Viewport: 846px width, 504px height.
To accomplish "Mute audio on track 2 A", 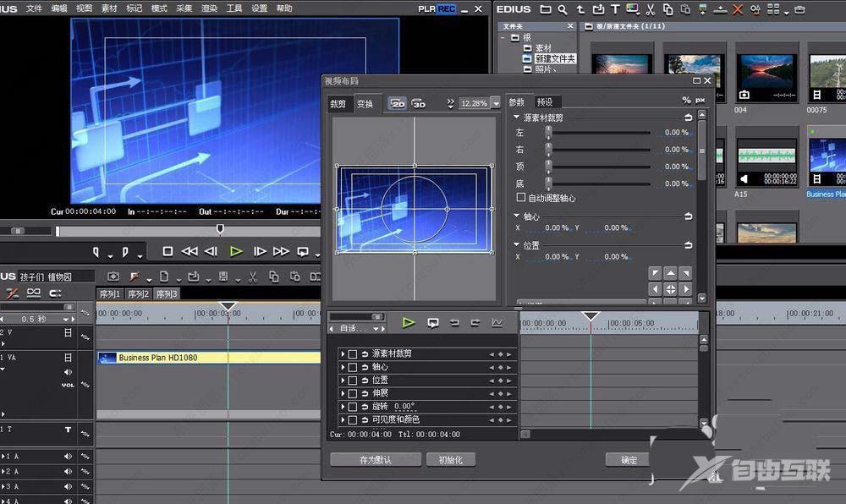I will pos(68,471).
